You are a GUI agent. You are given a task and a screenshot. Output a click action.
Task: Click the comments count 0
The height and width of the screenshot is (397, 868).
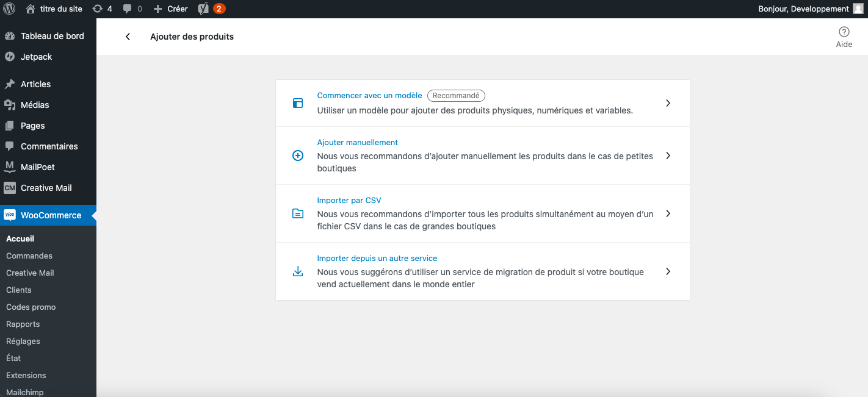140,9
